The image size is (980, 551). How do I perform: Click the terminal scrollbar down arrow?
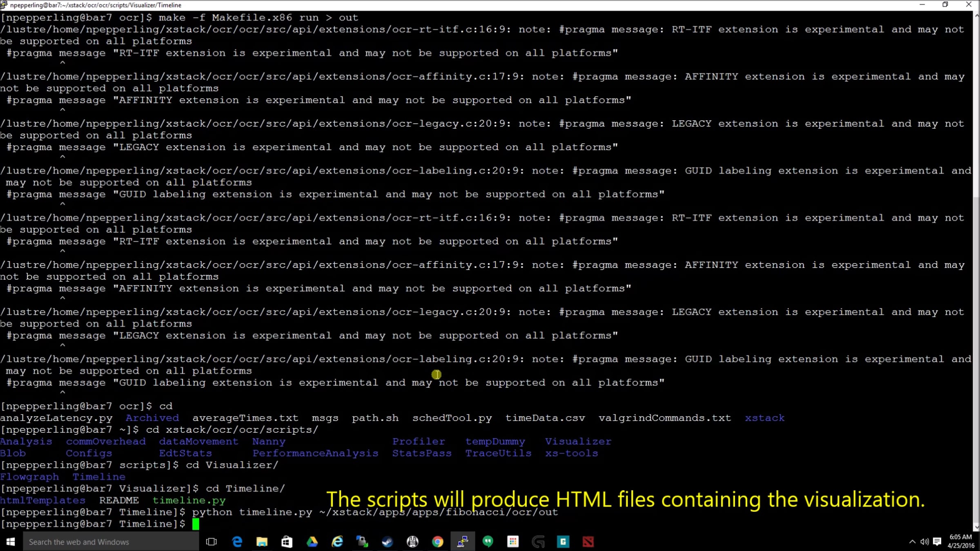[976, 527]
